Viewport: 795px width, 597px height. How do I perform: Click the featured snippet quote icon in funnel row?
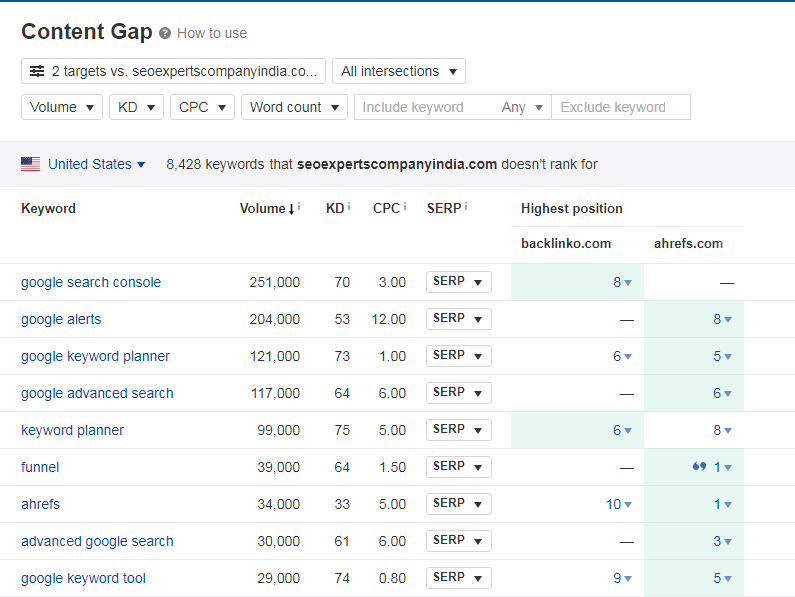pyautogui.click(x=700, y=466)
